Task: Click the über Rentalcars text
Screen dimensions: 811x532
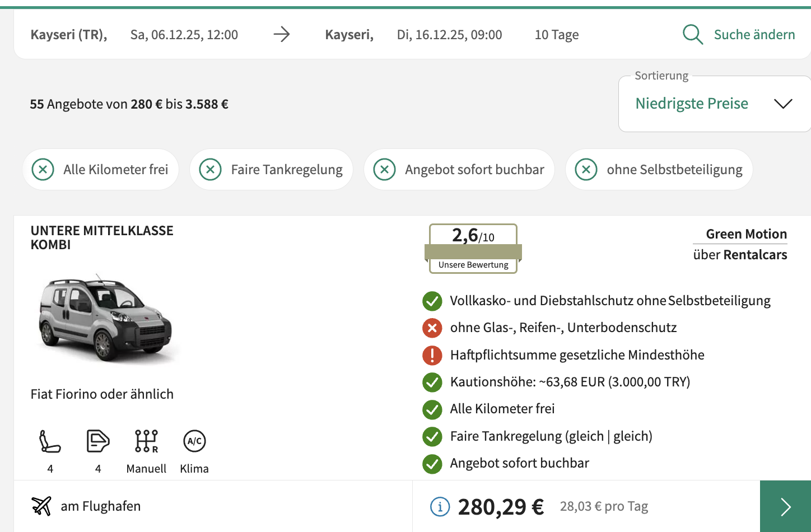Action: click(x=740, y=255)
